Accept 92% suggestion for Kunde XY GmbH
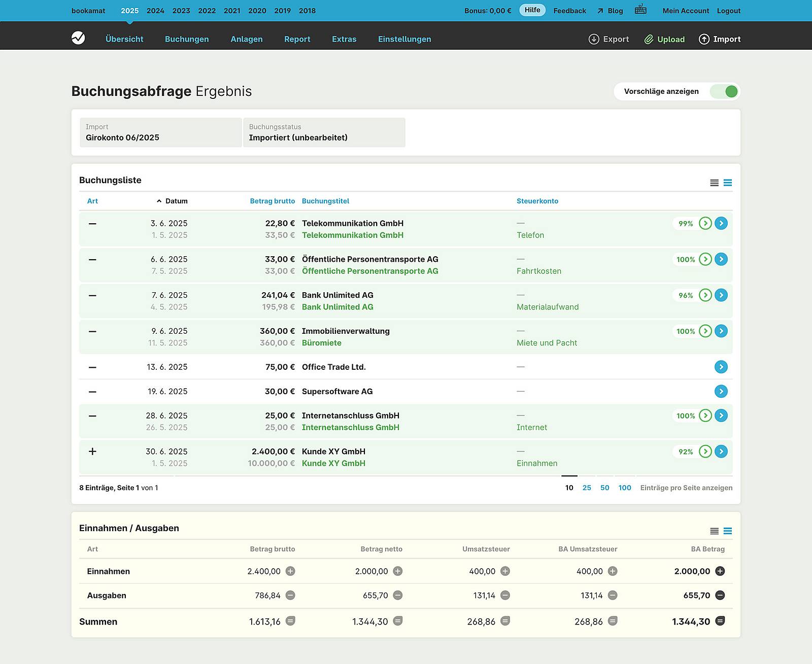812x664 pixels. coord(705,451)
